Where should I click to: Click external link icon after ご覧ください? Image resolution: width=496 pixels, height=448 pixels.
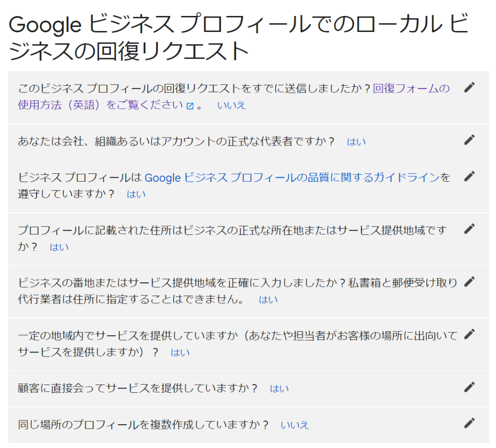click(190, 106)
